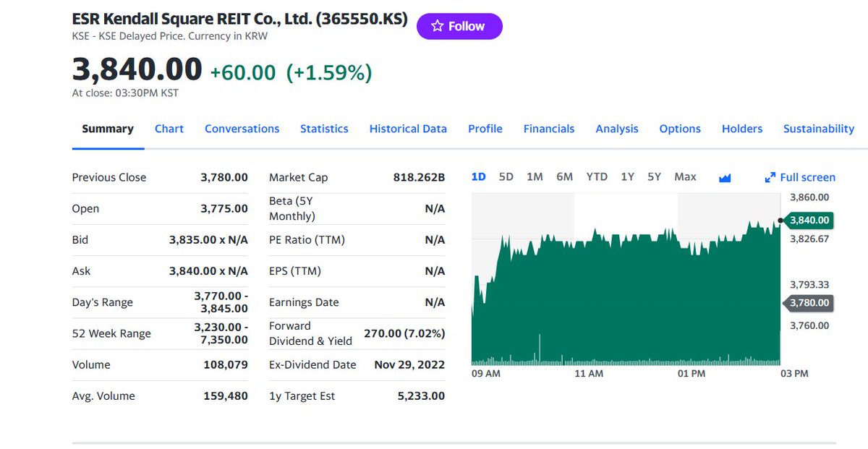Click the Open value 3,775.00

[x=224, y=208]
